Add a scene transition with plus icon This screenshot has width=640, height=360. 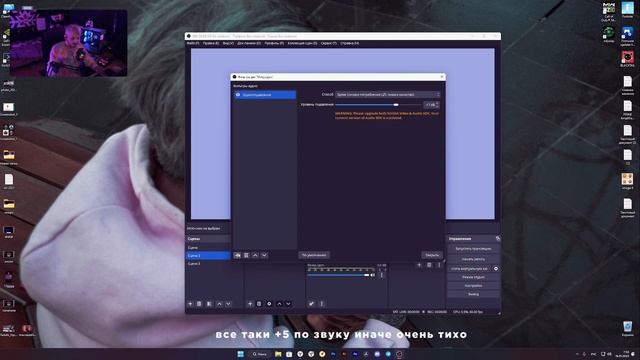[419, 265]
